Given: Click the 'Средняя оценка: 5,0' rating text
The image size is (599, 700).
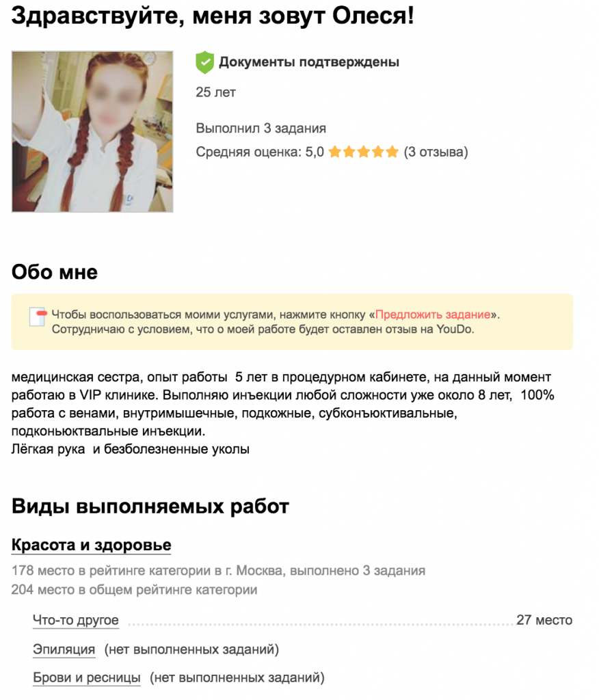Looking at the screenshot, I should click(x=260, y=152).
